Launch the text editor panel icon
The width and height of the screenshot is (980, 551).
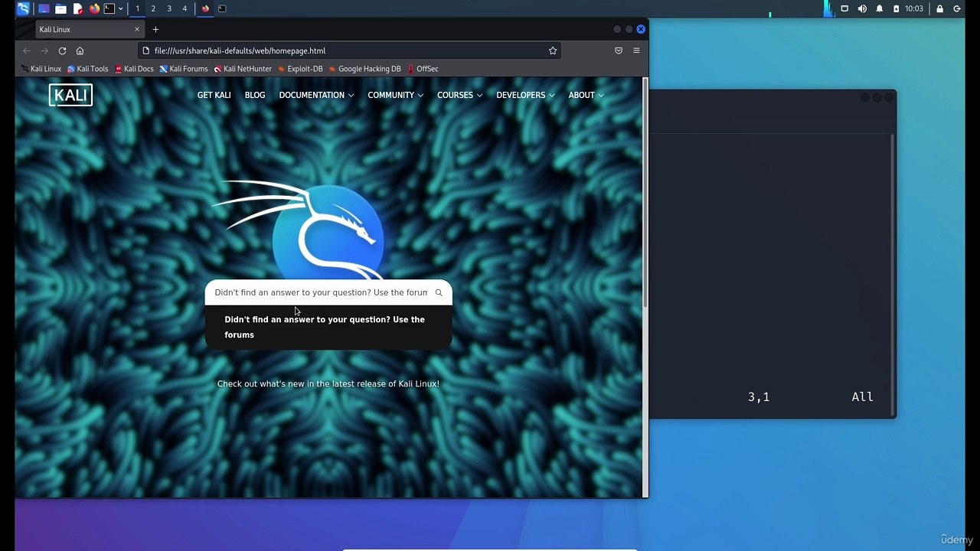click(77, 8)
